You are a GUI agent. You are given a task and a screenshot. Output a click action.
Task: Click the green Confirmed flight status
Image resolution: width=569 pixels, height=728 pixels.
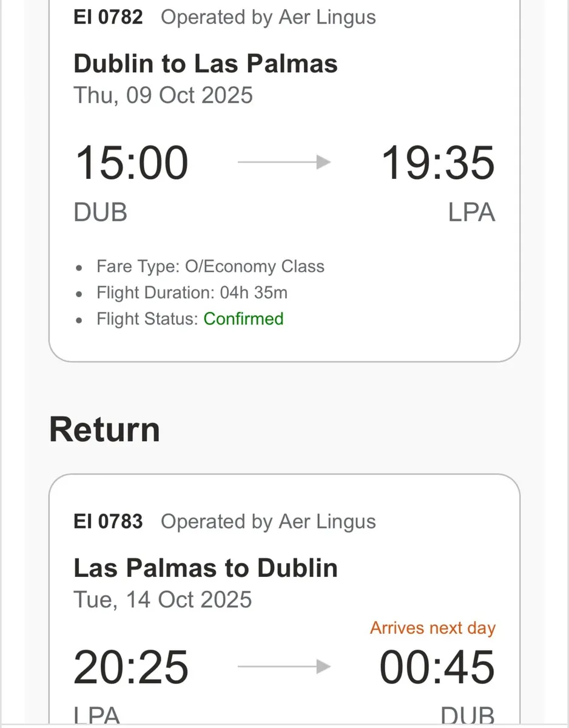pyautogui.click(x=243, y=319)
